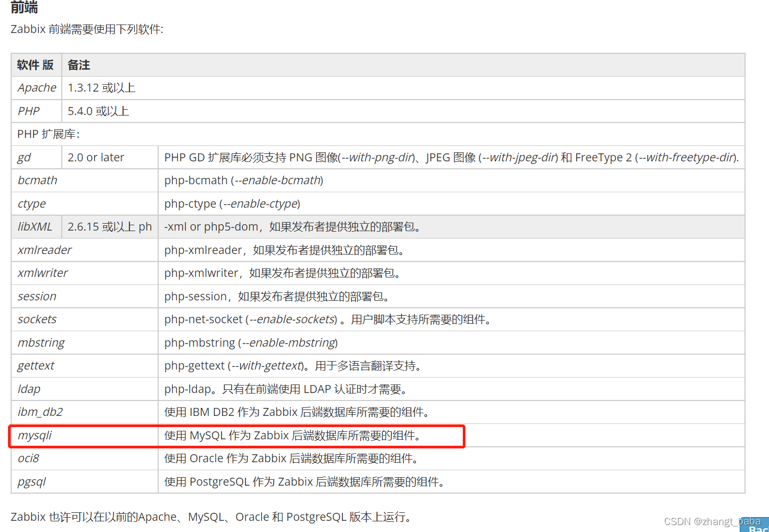This screenshot has width=769, height=532.
Task: Select the 'gd' extension cell
Action: pos(37,158)
